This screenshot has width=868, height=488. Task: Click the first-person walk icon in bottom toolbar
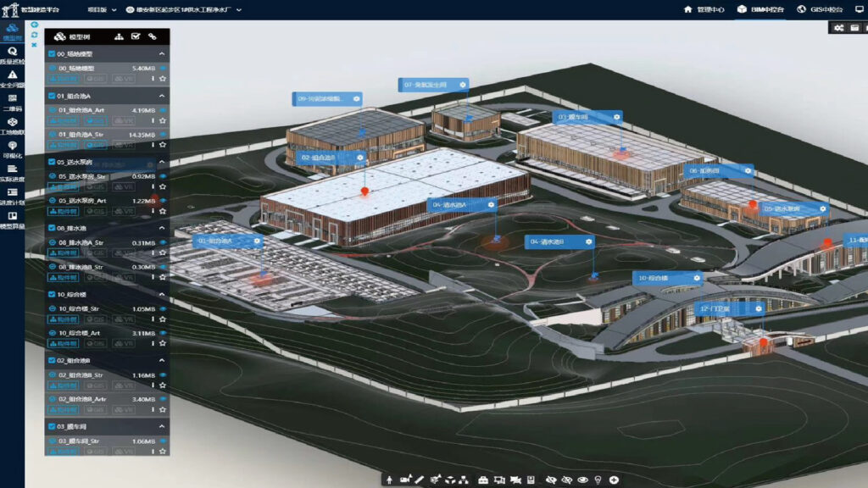coord(391,480)
